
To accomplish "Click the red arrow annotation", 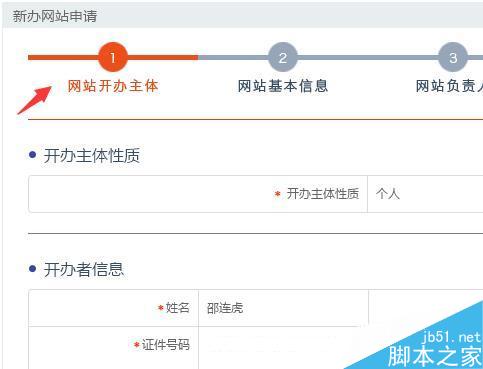I will click(x=34, y=100).
